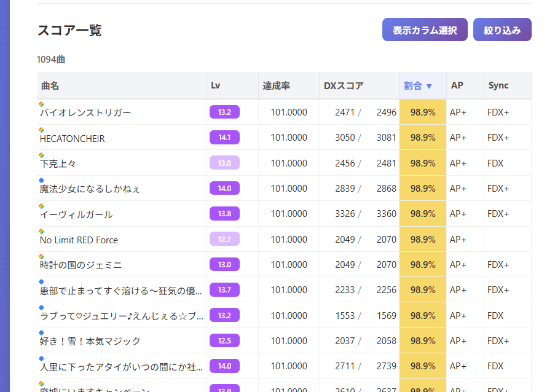Click the FDX+ sync value for イーヴィルガール

[x=498, y=214]
